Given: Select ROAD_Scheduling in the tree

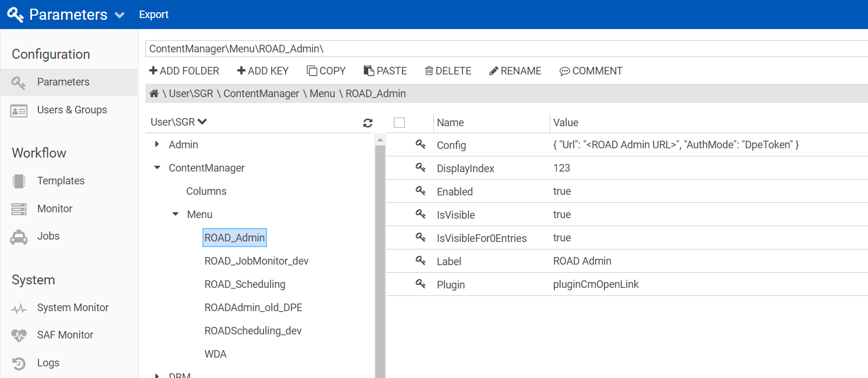Looking at the screenshot, I should tap(245, 284).
